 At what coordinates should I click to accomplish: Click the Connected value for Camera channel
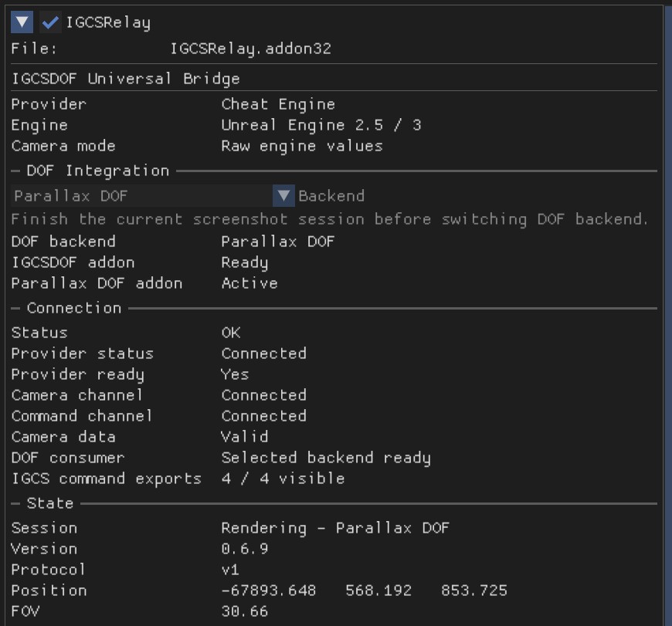pyautogui.click(x=264, y=395)
